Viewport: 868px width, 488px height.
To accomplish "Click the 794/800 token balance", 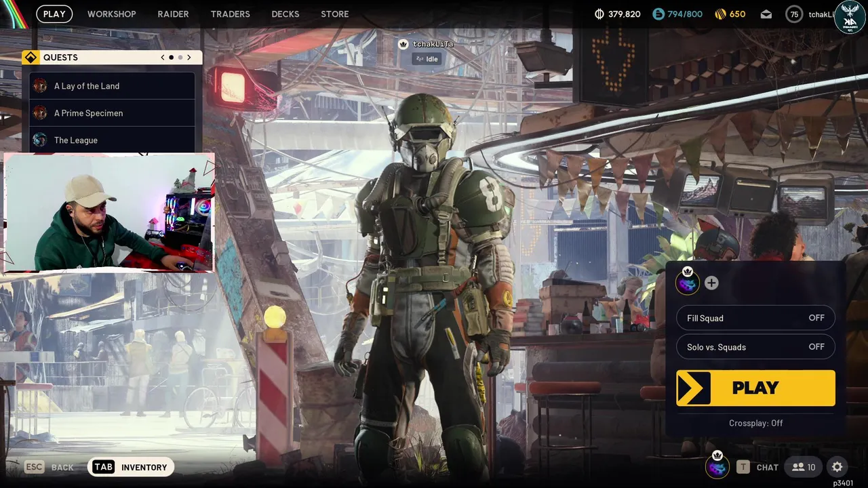I will pyautogui.click(x=685, y=14).
